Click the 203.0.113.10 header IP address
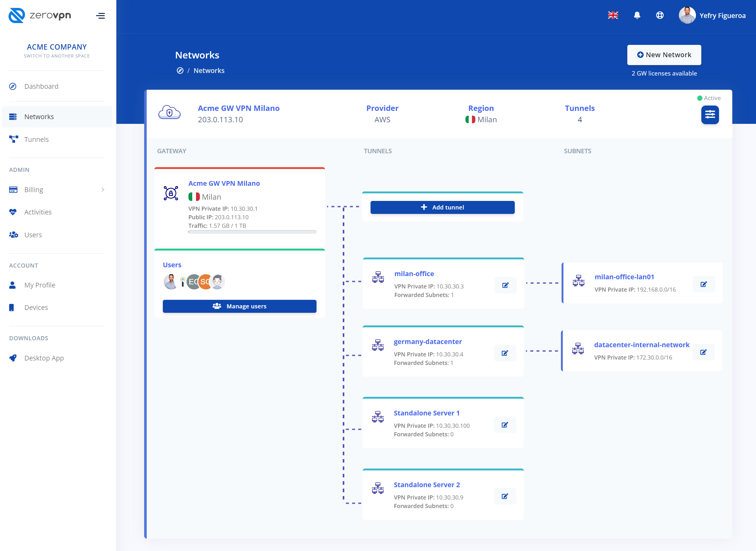Screen dimensions: 756x551 pyautogui.click(x=220, y=120)
